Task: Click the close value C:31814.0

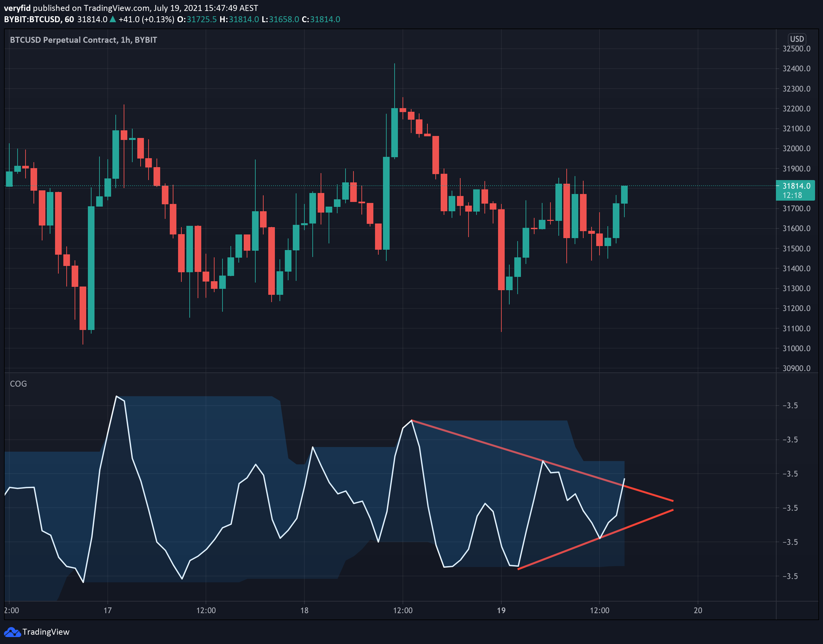Action: [x=321, y=20]
